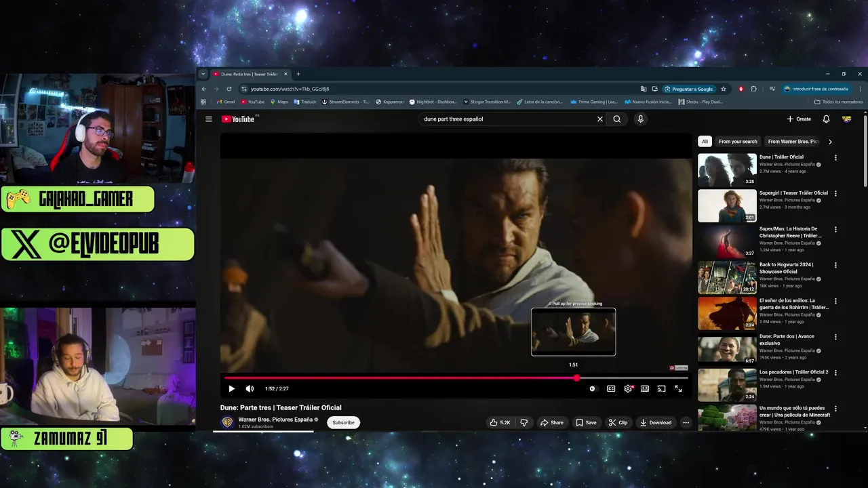
Task: Open more actions ellipsis under video
Action: point(686,423)
